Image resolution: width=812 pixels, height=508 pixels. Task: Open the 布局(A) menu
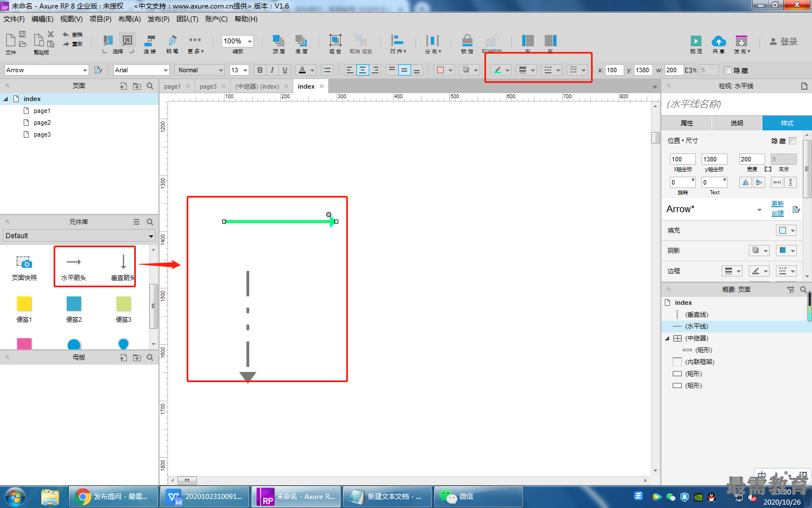[130, 19]
